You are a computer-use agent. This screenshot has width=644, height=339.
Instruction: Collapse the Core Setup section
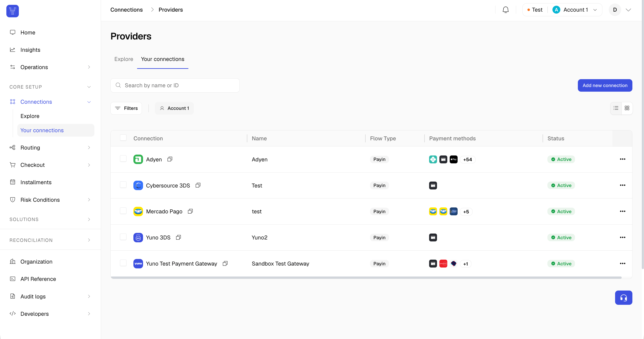tap(50, 87)
